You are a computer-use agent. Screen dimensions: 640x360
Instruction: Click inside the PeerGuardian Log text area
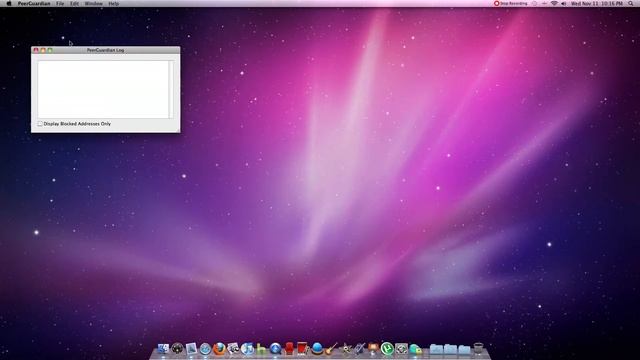(x=103, y=89)
